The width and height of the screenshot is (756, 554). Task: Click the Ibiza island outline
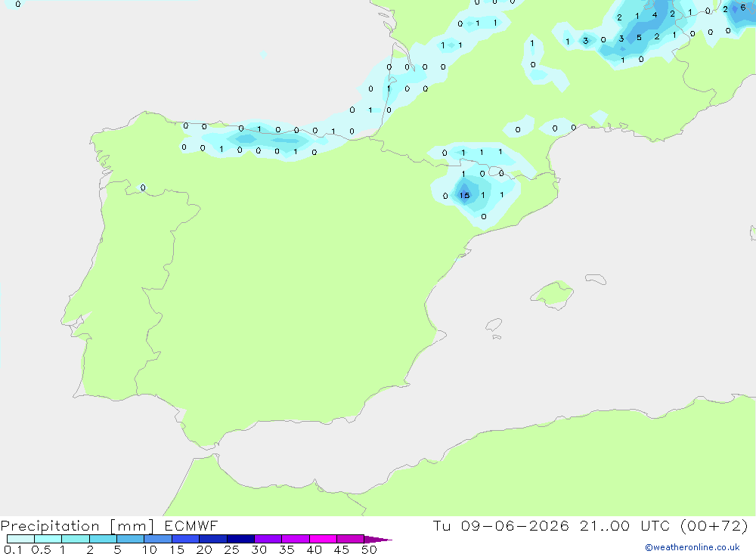click(494, 325)
